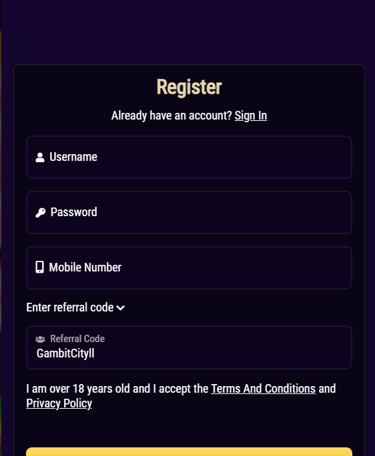Focus the Username input field

189,157
